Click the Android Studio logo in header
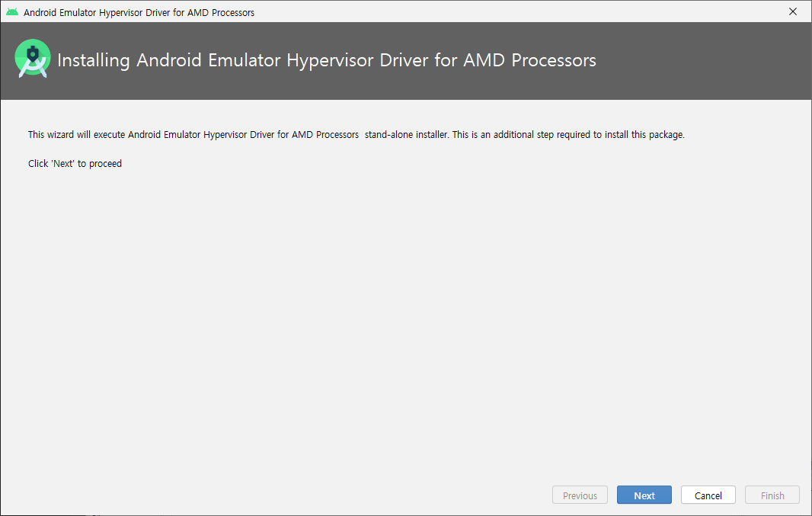 tap(33, 59)
